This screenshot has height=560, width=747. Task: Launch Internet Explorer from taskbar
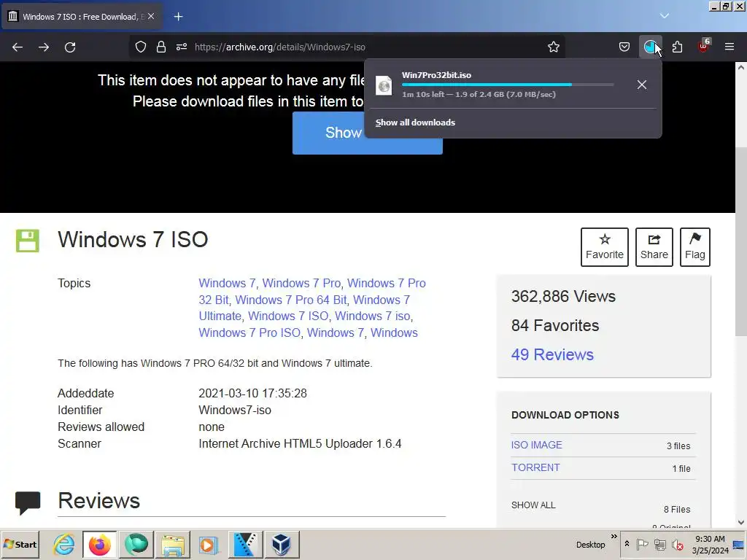[63, 544]
